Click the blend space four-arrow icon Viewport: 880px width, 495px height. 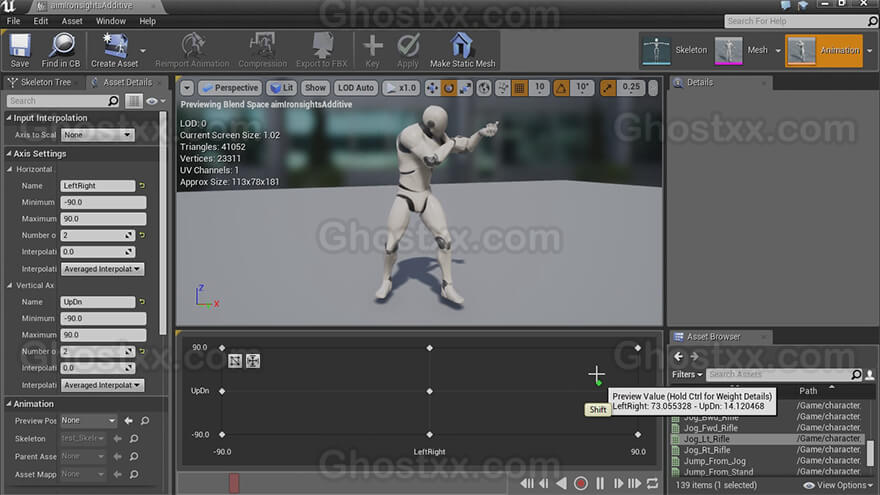253,361
